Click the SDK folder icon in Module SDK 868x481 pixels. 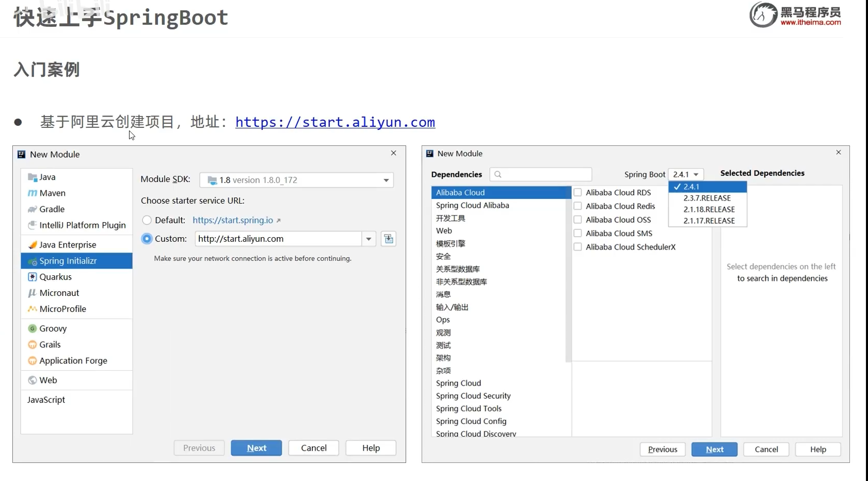(x=212, y=180)
